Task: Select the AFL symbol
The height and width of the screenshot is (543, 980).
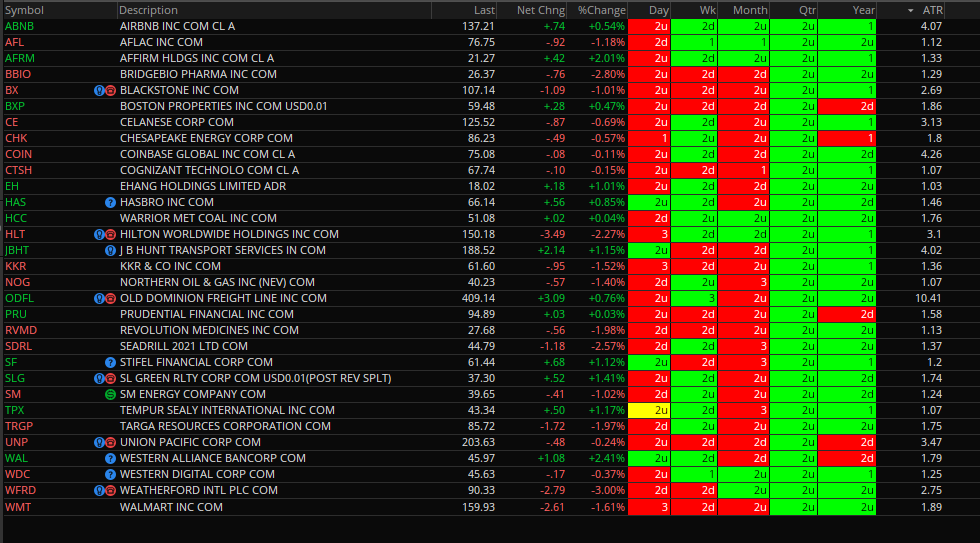Action: coord(16,42)
